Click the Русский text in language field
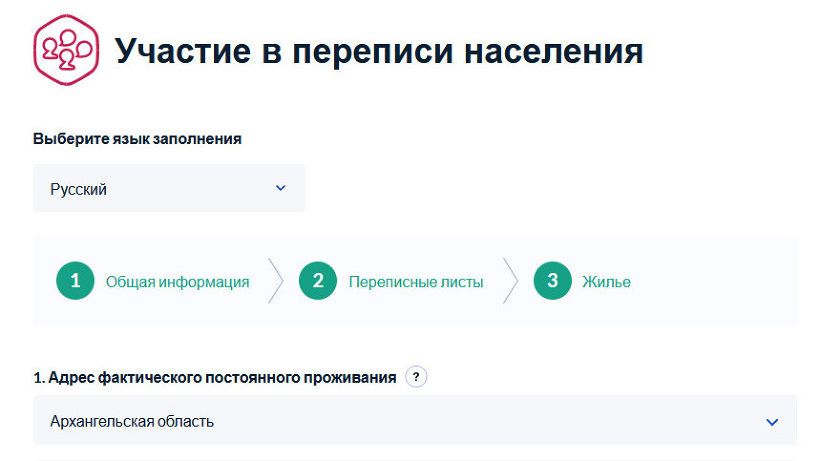 pos(78,189)
